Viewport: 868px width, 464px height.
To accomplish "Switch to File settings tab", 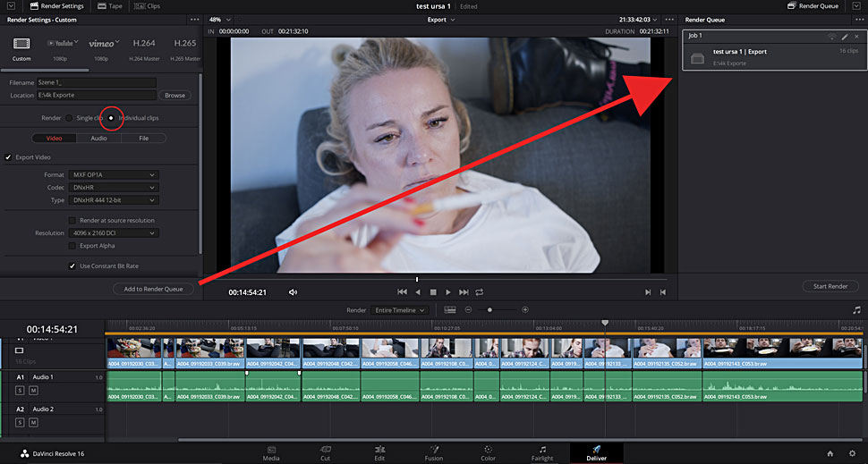I will pyautogui.click(x=144, y=139).
